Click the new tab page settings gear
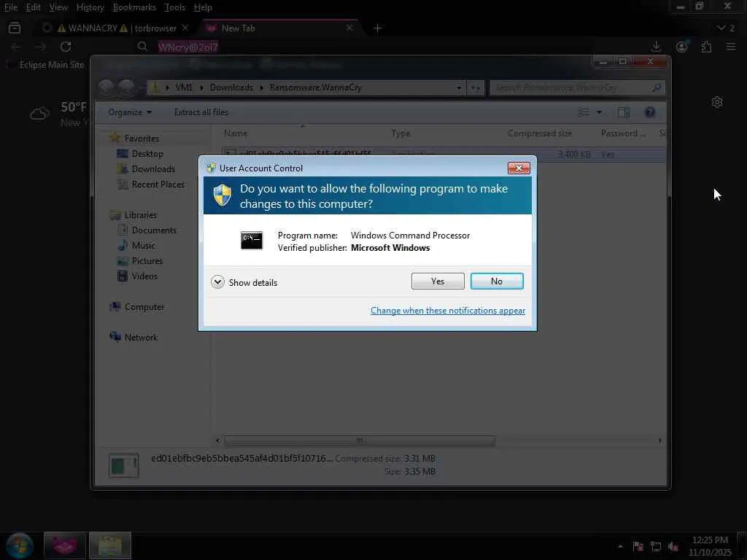 tap(717, 102)
